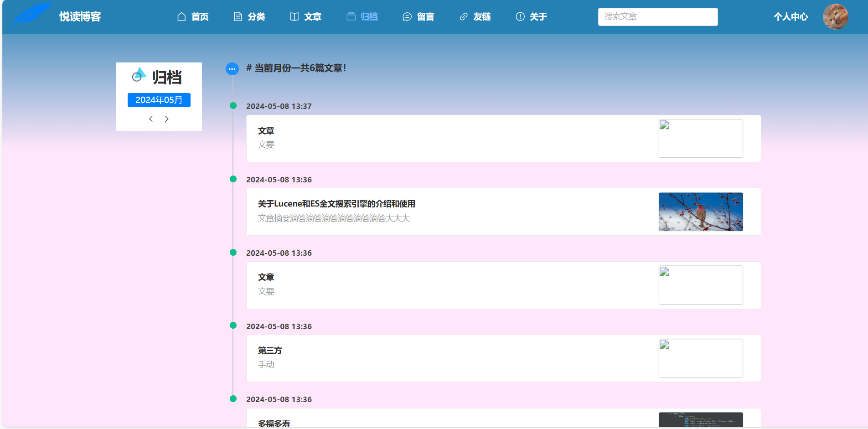Open the 友链 menu item
The height and width of the screenshot is (429, 868).
coord(482,17)
